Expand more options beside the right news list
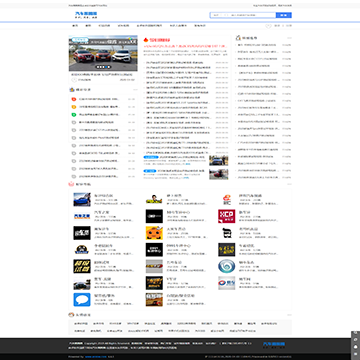This screenshot has height=360, width=360. [289, 38]
